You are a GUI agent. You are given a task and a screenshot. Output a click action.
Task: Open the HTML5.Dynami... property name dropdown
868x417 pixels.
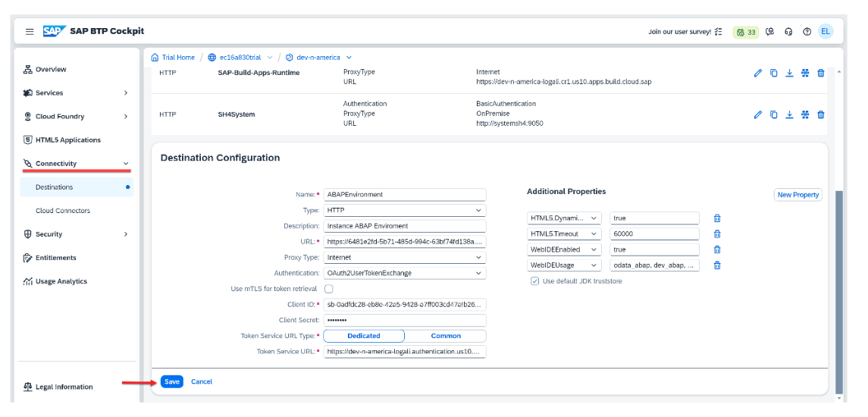564,218
